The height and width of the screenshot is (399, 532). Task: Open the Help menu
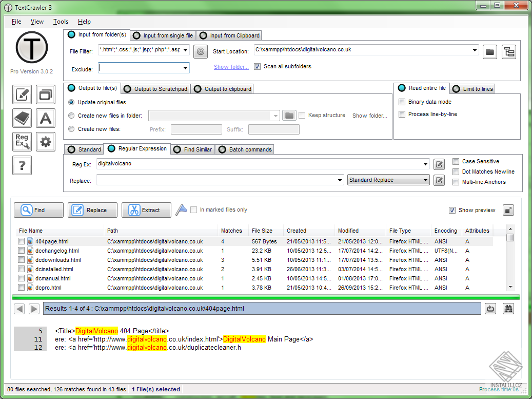pos(84,22)
